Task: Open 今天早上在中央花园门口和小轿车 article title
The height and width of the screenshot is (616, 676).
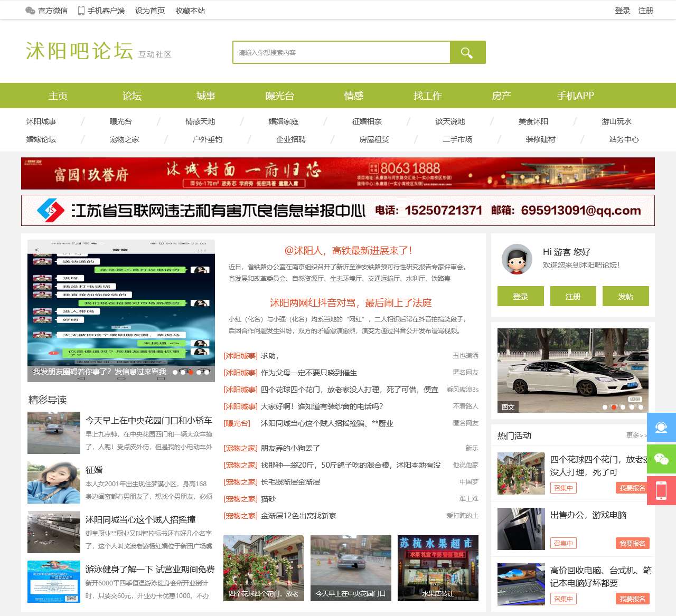Action: [x=149, y=420]
